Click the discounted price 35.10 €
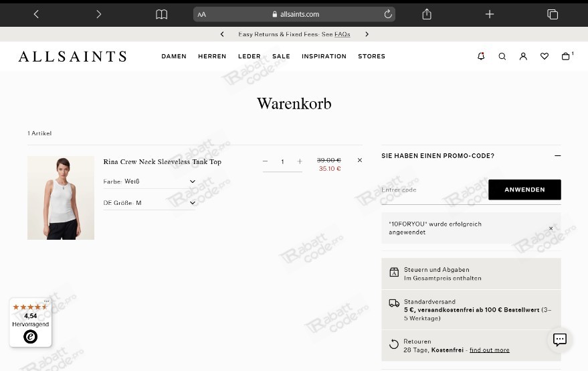The height and width of the screenshot is (371, 588). (x=330, y=169)
